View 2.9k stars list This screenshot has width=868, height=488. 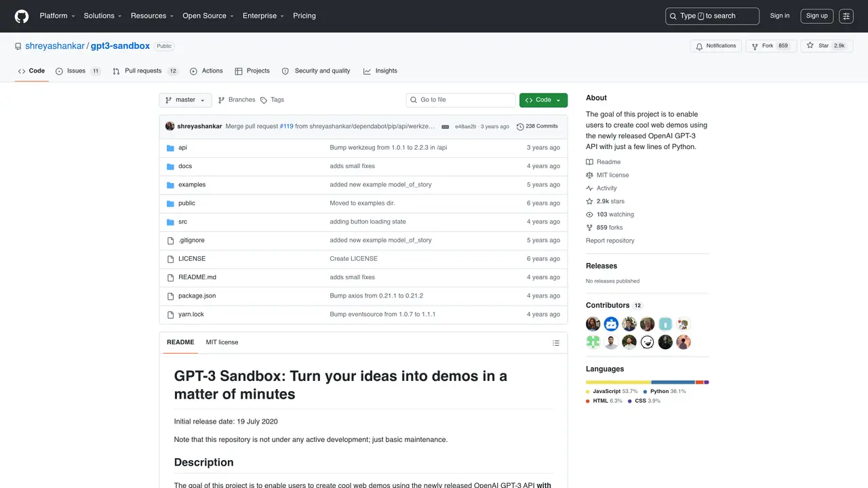click(x=605, y=201)
